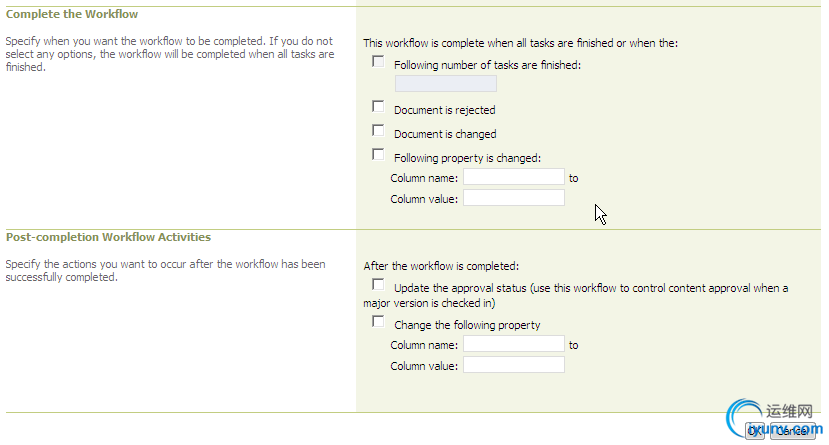
Task: Focus Column name field under Complete the Workflow
Action: click(x=514, y=177)
